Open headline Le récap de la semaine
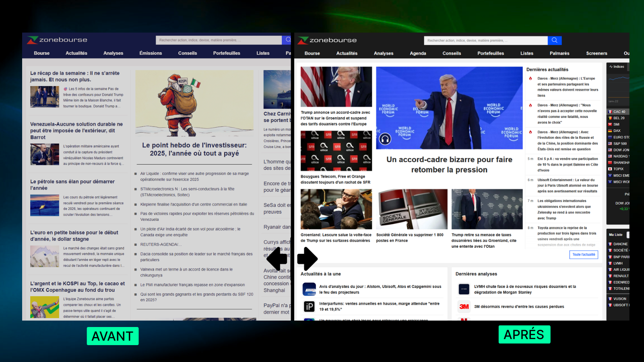 click(x=75, y=76)
